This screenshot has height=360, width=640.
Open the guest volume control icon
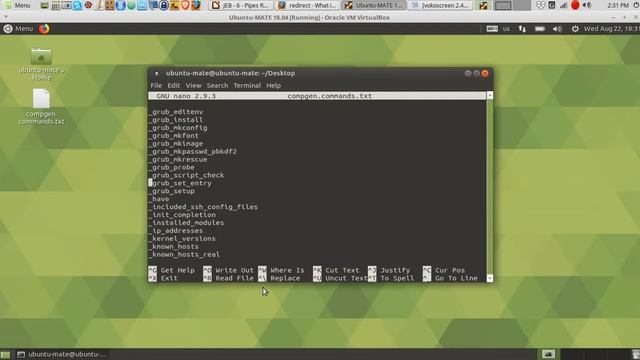557,29
